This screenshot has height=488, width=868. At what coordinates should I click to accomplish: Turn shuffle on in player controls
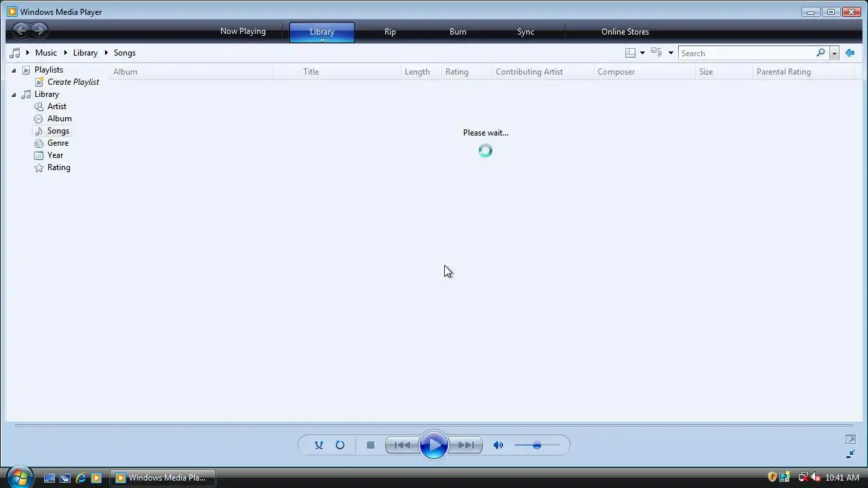tap(319, 445)
